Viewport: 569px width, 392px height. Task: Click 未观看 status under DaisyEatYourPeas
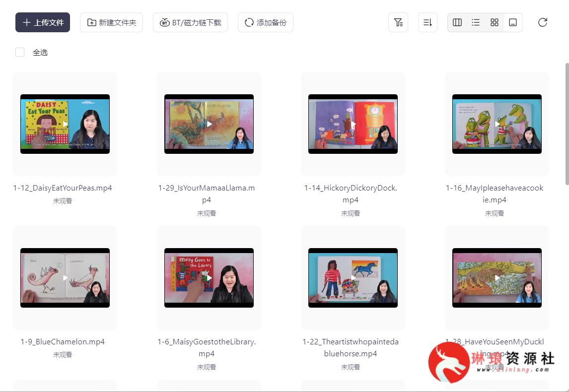63,201
